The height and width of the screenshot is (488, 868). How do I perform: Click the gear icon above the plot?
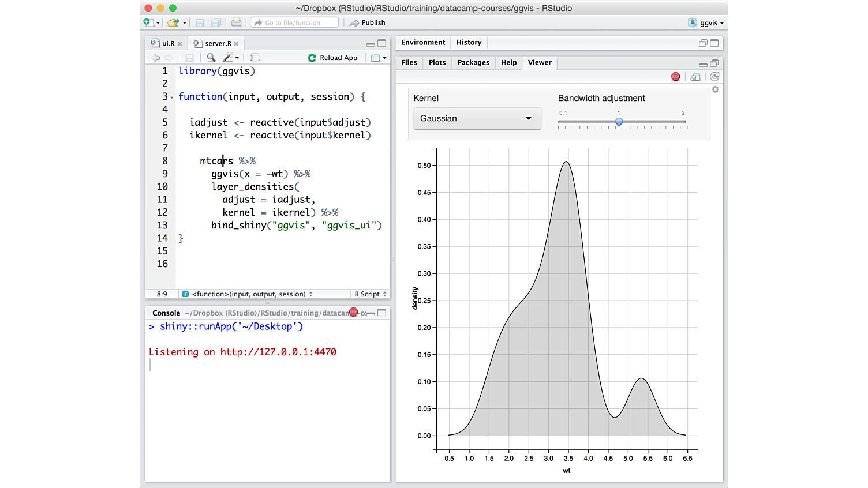click(715, 89)
